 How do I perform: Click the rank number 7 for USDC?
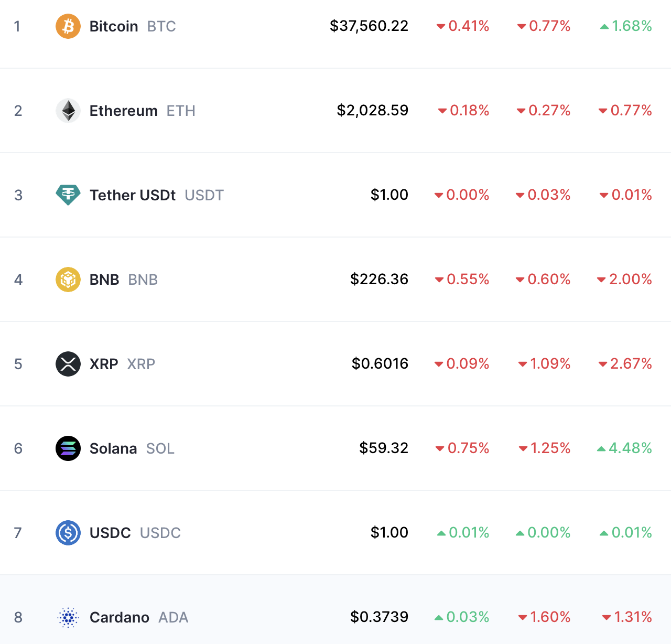[x=18, y=533]
